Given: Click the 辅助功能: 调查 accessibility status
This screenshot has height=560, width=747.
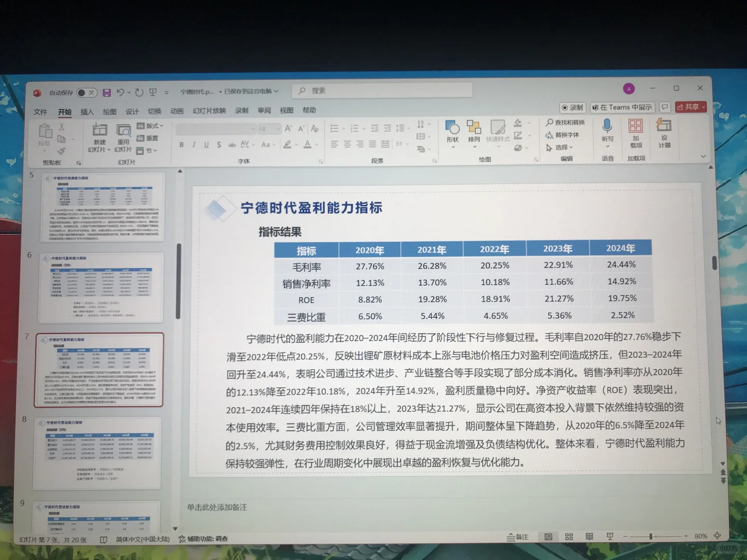Looking at the screenshot, I should coord(203,539).
